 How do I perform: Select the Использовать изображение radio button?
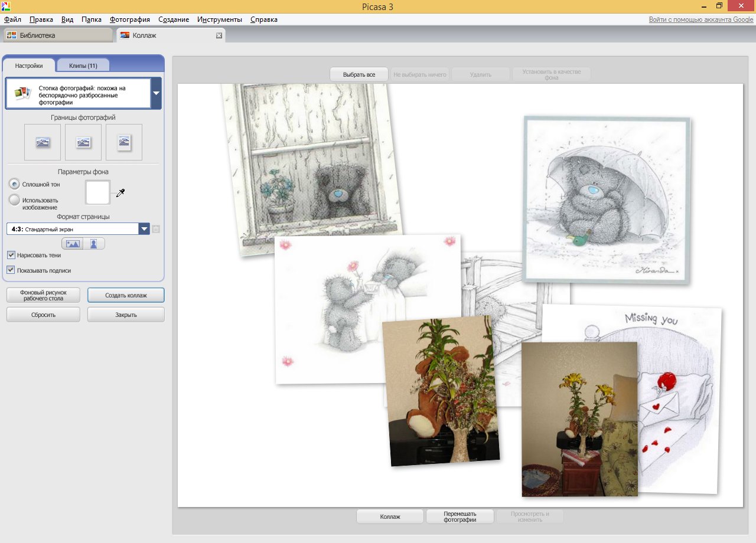(15, 200)
